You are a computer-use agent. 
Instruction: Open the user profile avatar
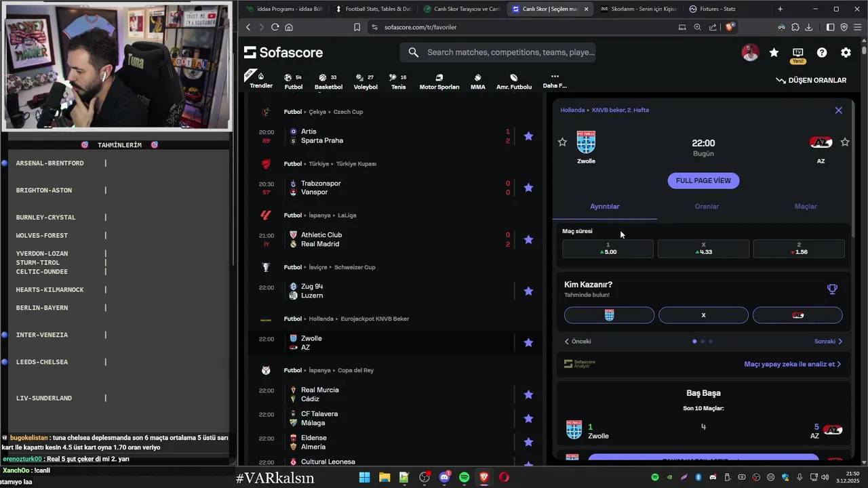pyautogui.click(x=750, y=52)
